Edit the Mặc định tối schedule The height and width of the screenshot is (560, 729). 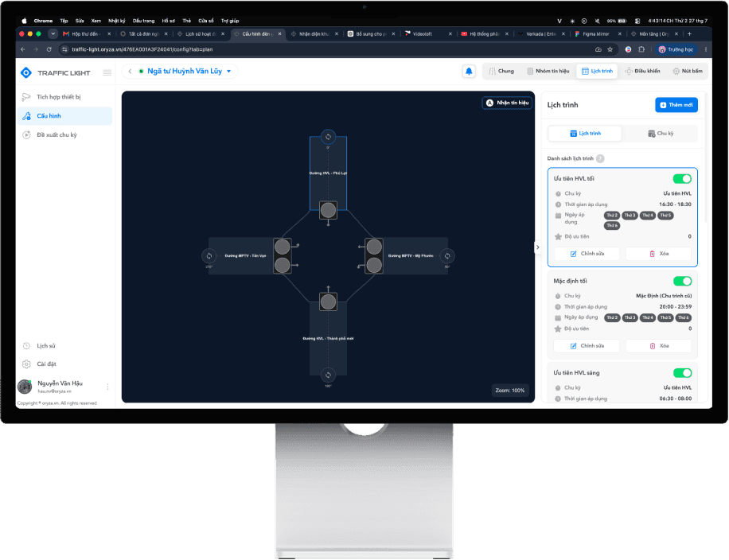point(587,346)
